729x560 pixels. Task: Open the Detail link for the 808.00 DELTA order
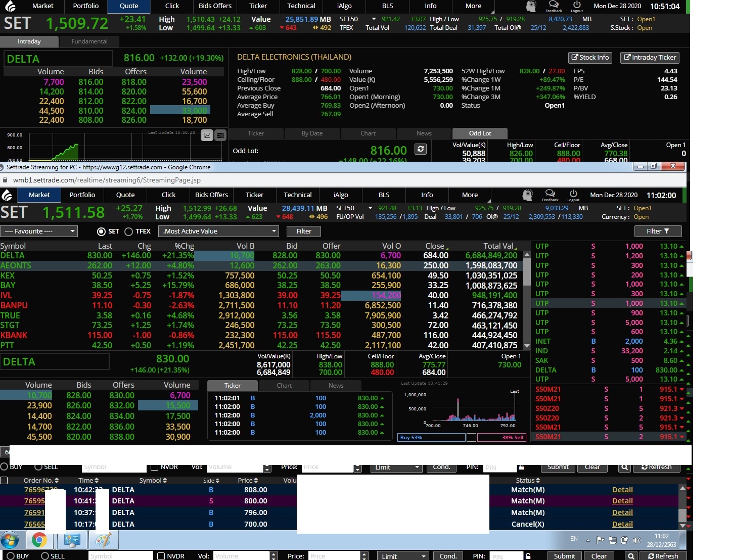(x=622, y=490)
